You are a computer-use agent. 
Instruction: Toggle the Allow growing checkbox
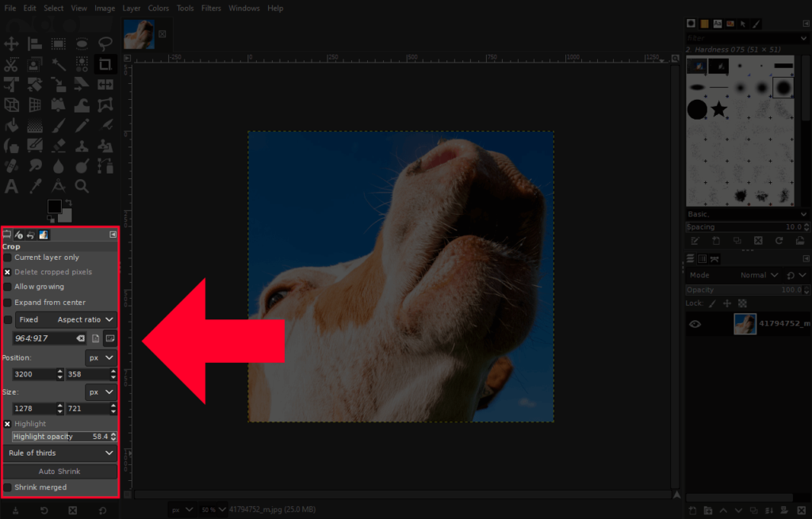(8, 287)
